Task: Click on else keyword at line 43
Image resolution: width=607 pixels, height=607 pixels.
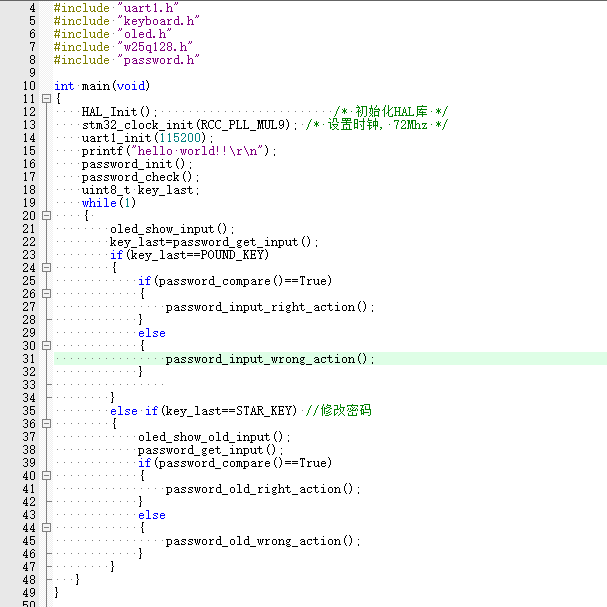Action: (152, 515)
